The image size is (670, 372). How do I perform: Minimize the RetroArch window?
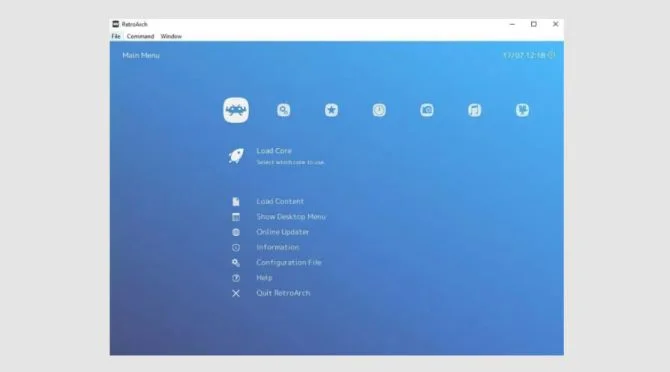[x=512, y=24]
